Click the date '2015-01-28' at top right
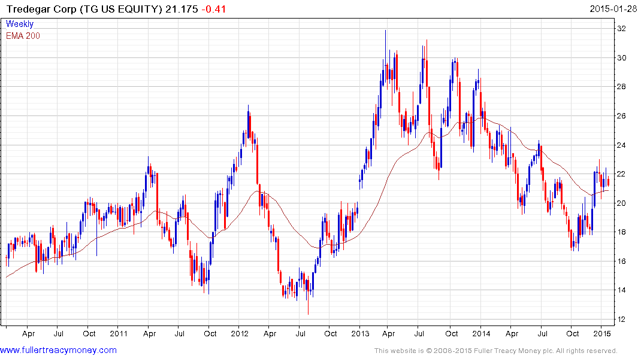The width and height of the screenshot is (644, 359). pyautogui.click(x=613, y=8)
